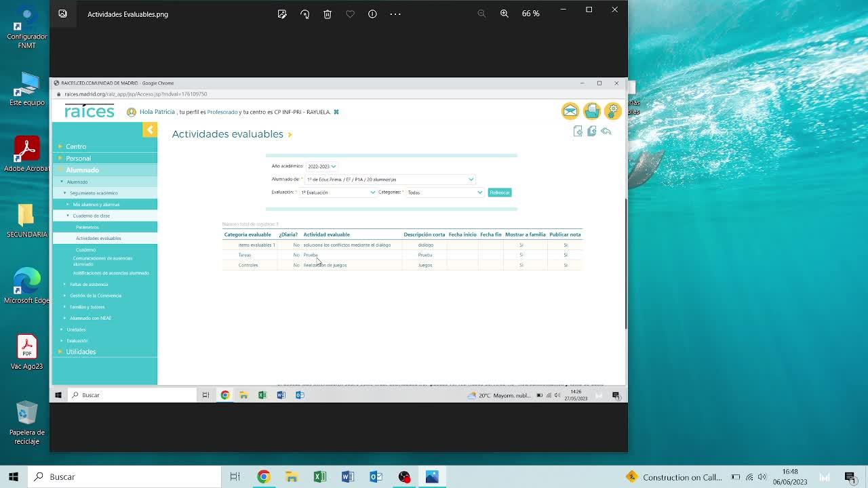Click the volume speaker icon in system tray

coord(762,477)
